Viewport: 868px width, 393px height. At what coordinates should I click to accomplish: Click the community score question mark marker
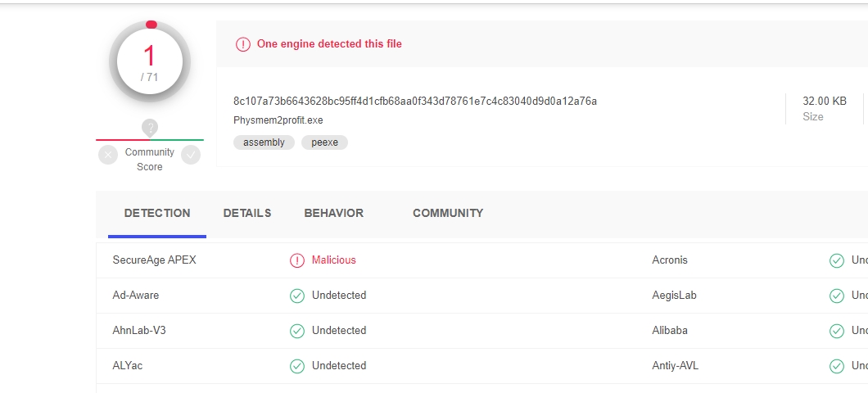149,128
